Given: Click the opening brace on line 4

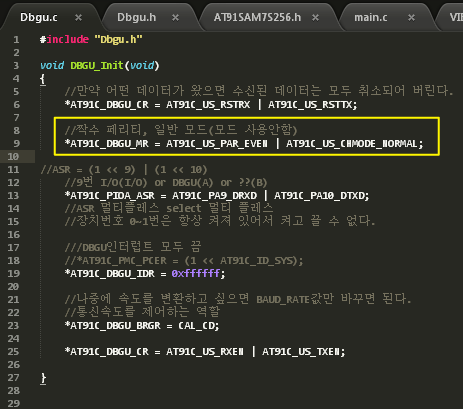Looking at the screenshot, I should click(42, 79).
